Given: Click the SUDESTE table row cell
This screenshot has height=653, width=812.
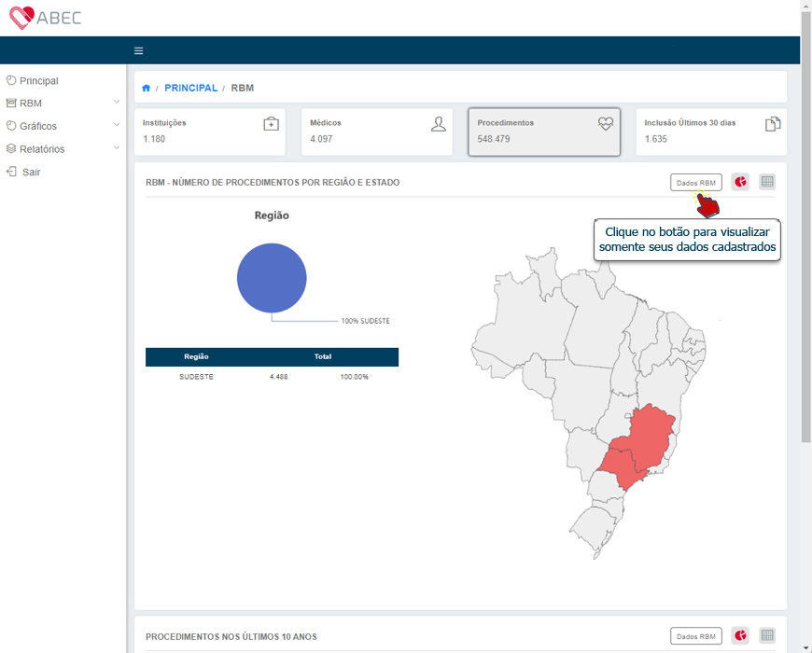Looking at the screenshot, I should (196, 377).
